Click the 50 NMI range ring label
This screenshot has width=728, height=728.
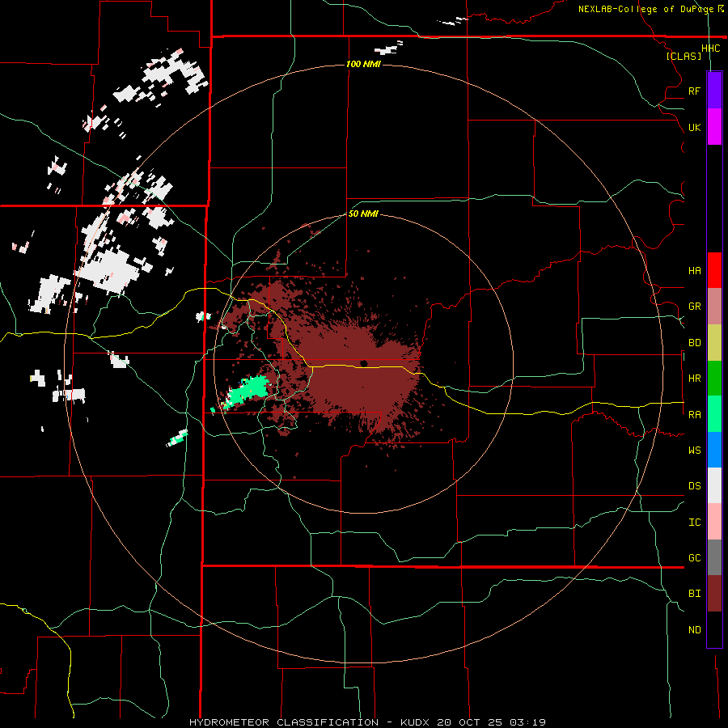tap(363, 214)
